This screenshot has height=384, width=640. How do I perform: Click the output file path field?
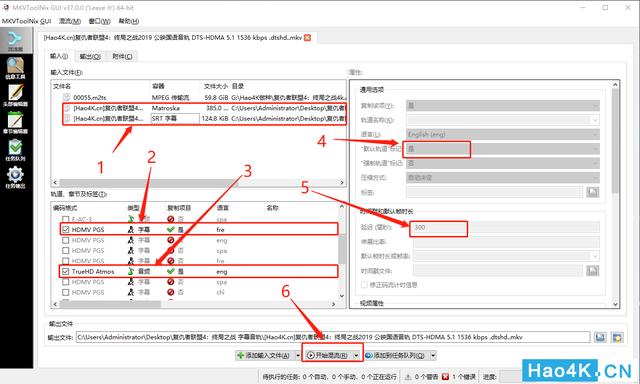click(333, 337)
